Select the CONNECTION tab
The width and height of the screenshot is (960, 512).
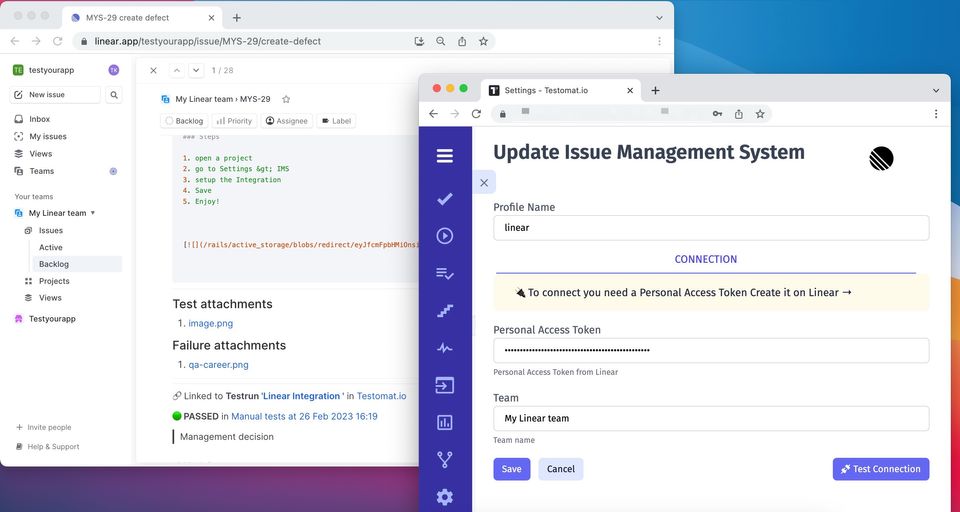click(705, 259)
